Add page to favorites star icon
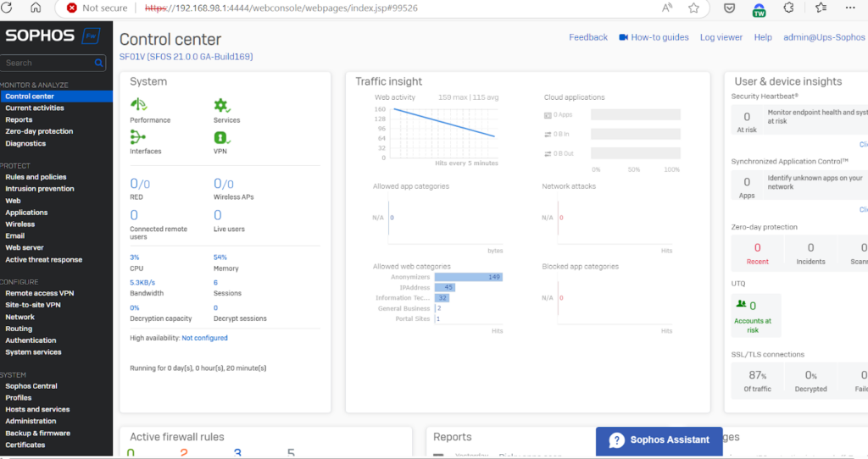The height and width of the screenshot is (459, 868). [x=693, y=8]
